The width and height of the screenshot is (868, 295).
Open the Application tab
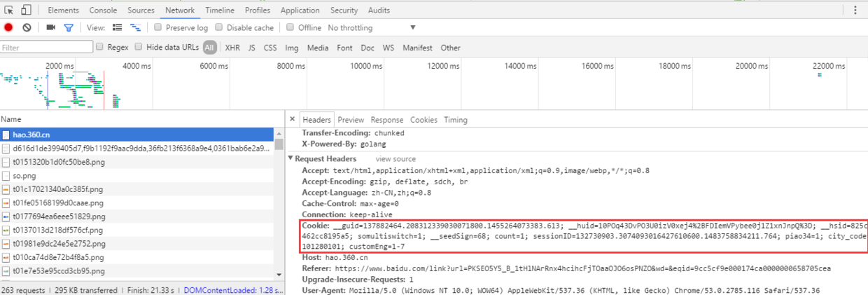click(x=300, y=11)
